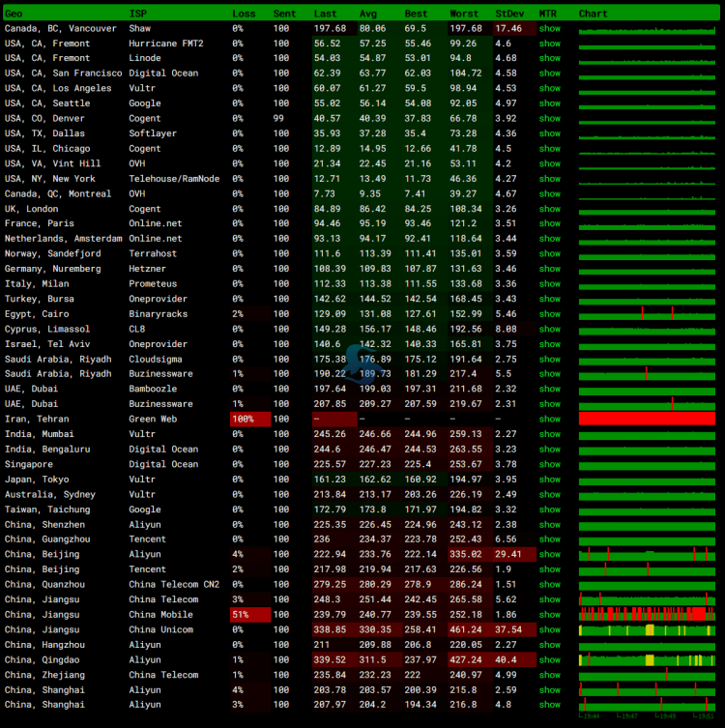Click show in the Japan, Tokyo Vultr row
The image size is (725, 728).
(x=549, y=479)
